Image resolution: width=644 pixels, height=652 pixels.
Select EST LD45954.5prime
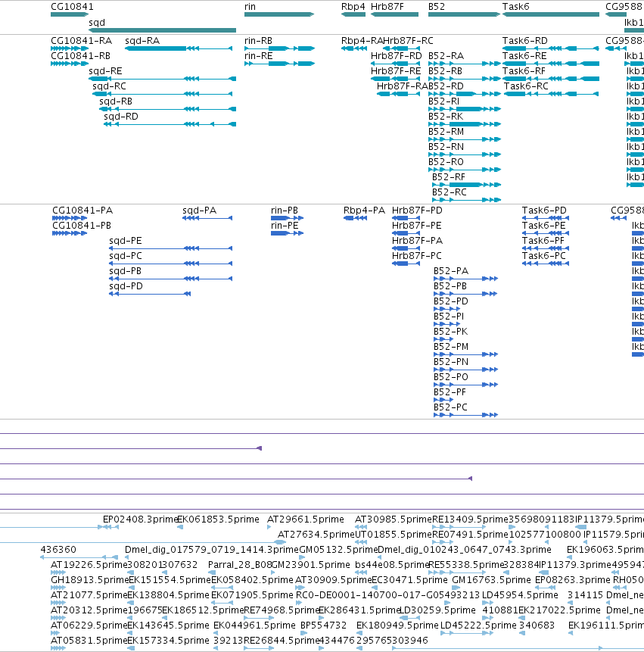tap(520, 595)
